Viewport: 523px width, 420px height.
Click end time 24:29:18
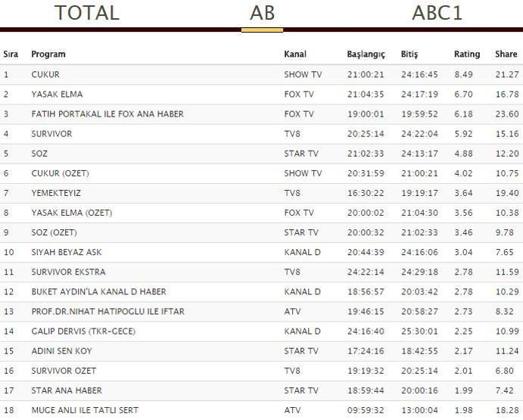click(x=419, y=272)
